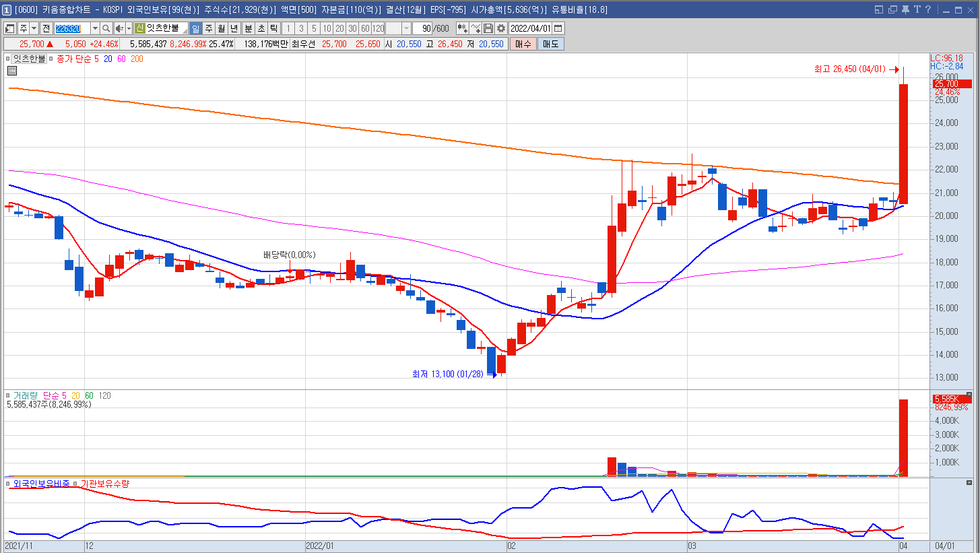
Task: Select second 초 chart period
Action: point(261,28)
